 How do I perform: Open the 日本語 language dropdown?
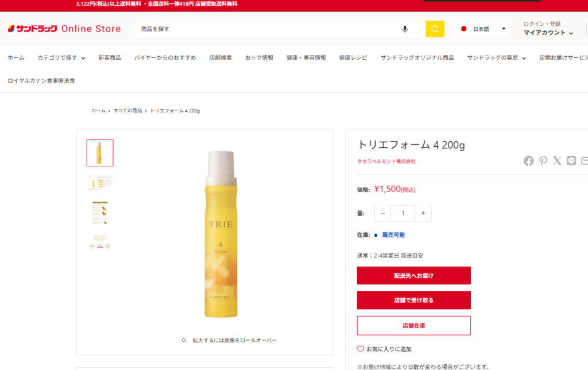point(482,29)
